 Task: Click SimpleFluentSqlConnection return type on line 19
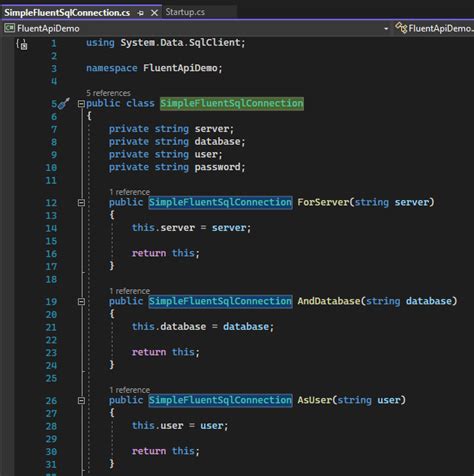[220, 301]
